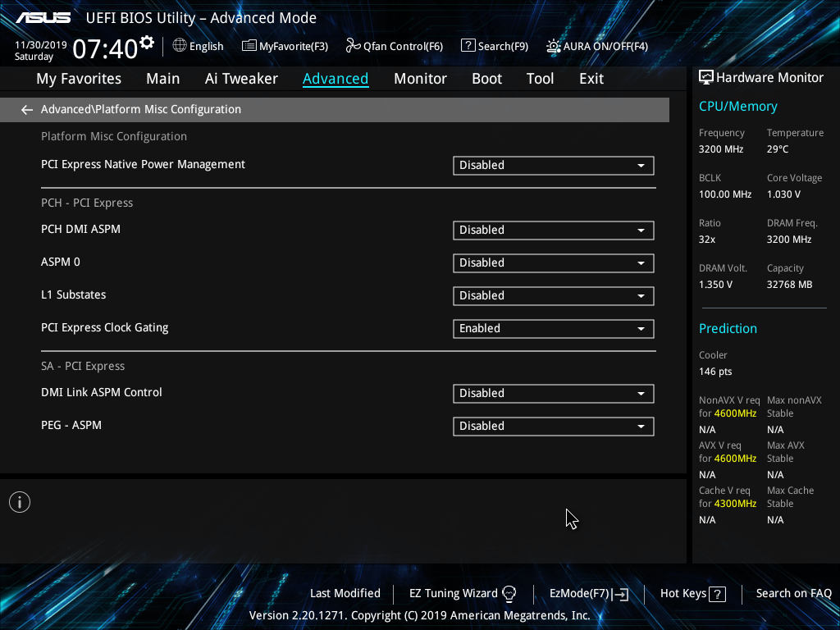Open MyFavorite(F3) menu
The width and height of the screenshot is (840, 630).
pos(285,46)
